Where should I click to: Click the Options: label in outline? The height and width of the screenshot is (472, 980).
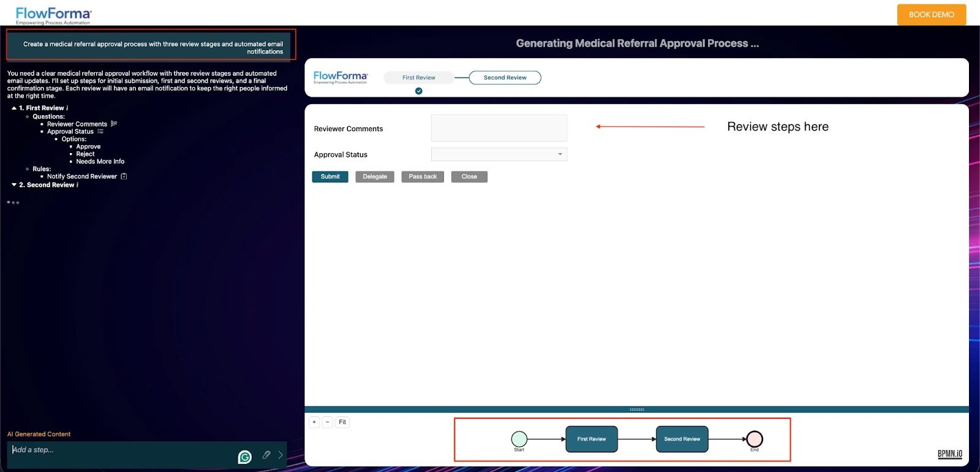click(x=74, y=139)
